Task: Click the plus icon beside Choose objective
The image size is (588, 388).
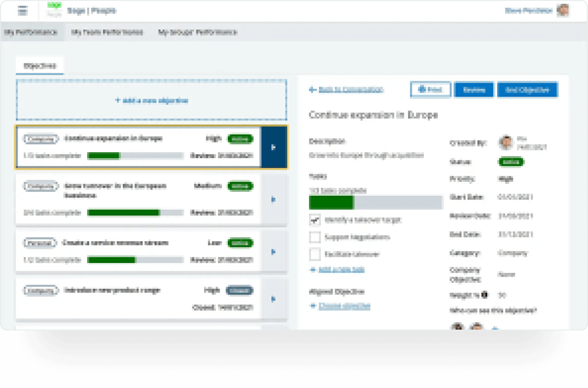Action: tap(312, 306)
